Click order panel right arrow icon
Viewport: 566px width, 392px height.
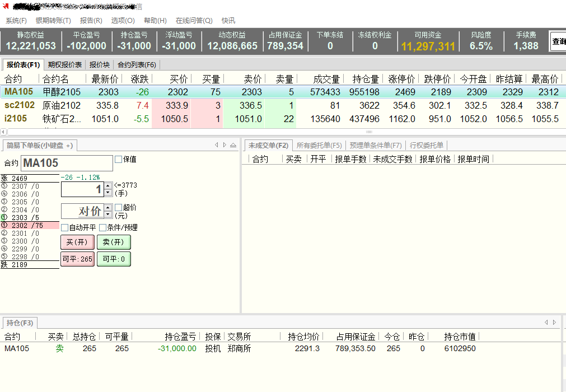[x=224, y=145]
